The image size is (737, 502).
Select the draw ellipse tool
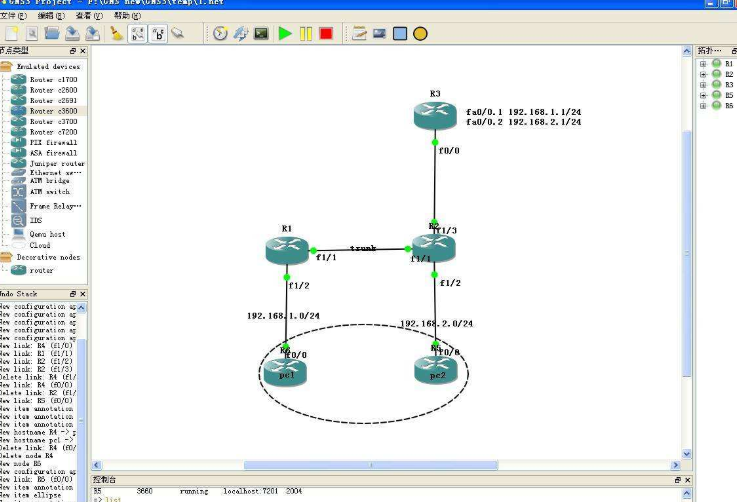[x=420, y=33]
